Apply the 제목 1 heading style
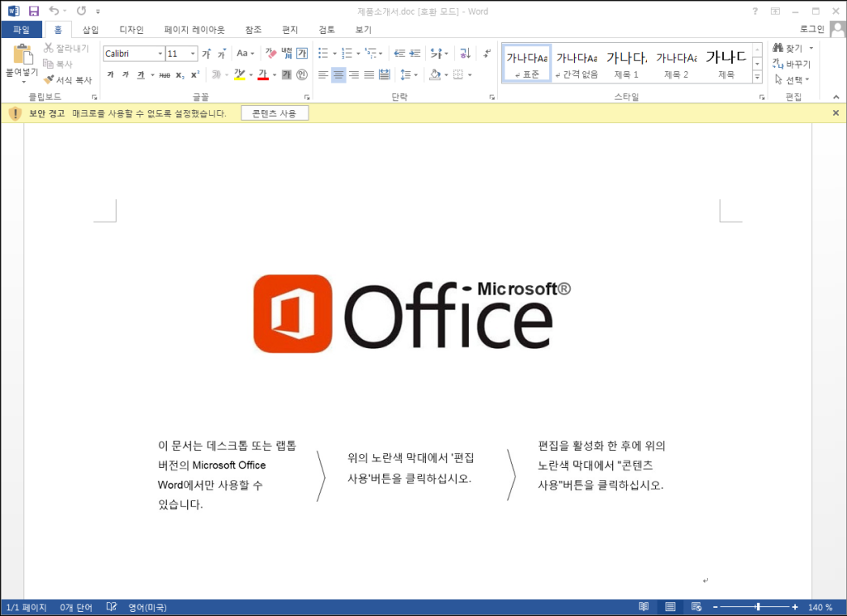This screenshot has height=616, width=847. coord(626,64)
